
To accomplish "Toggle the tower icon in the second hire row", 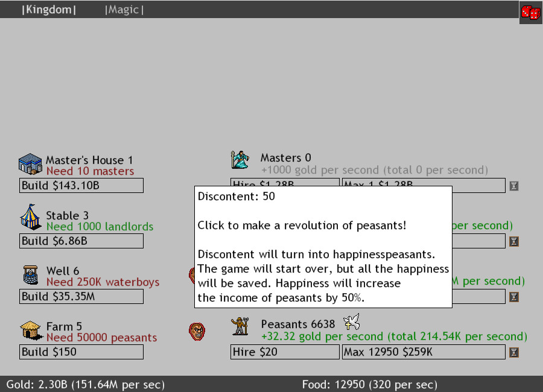I will pyautogui.click(x=513, y=241).
